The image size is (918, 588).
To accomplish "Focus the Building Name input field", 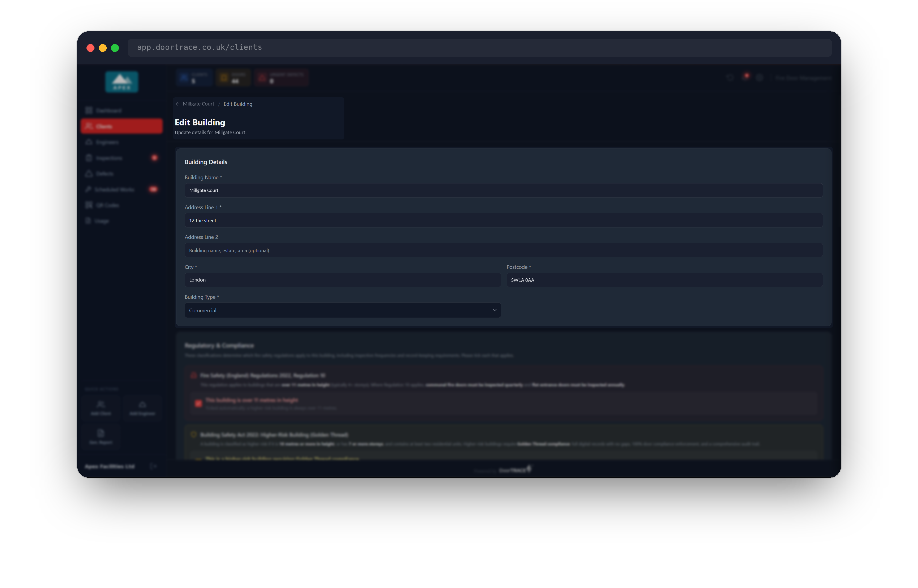I will [x=503, y=190].
